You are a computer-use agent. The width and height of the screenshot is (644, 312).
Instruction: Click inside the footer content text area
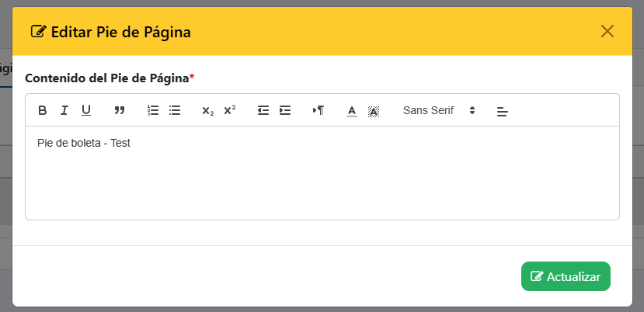(322, 173)
